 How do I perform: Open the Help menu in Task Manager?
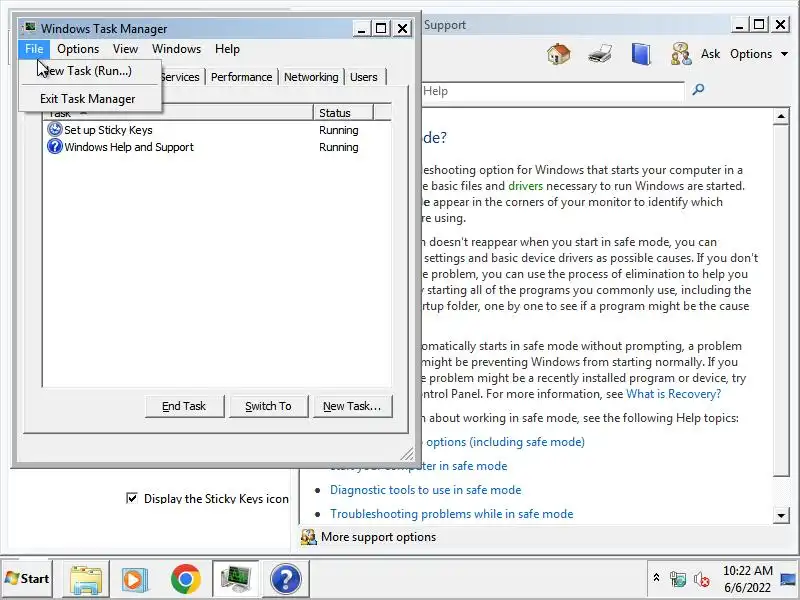(x=228, y=49)
